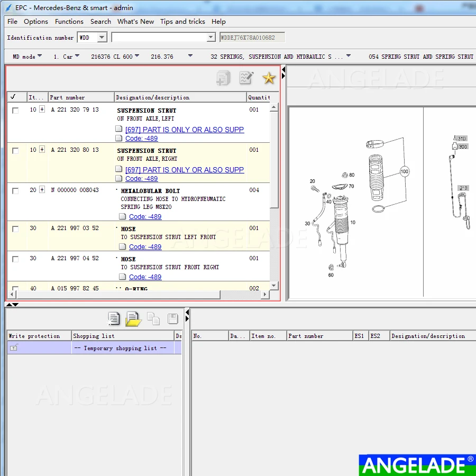Expand plus for item 20 hexalobular bolt
The image size is (476, 476).
42,189
